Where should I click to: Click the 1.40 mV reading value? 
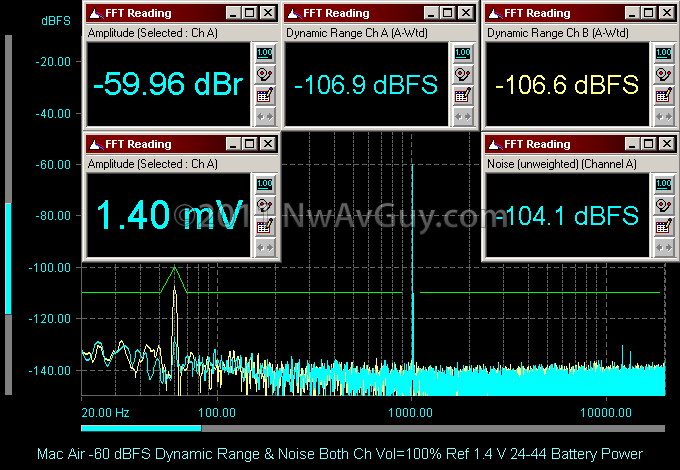pos(169,215)
